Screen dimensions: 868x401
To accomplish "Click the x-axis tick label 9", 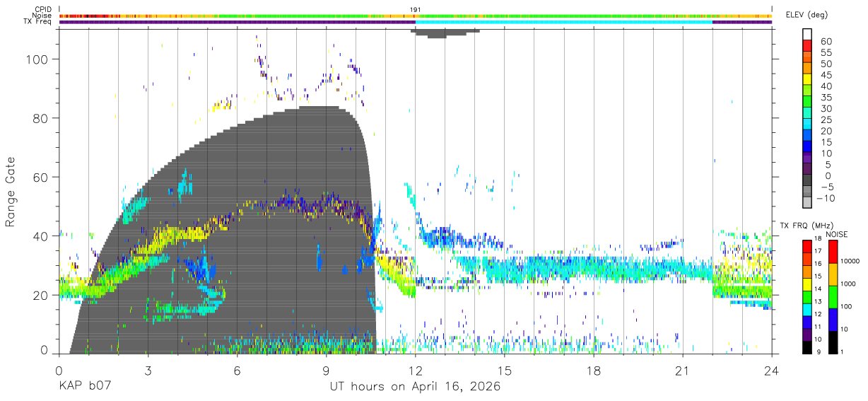I will click(326, 371).
